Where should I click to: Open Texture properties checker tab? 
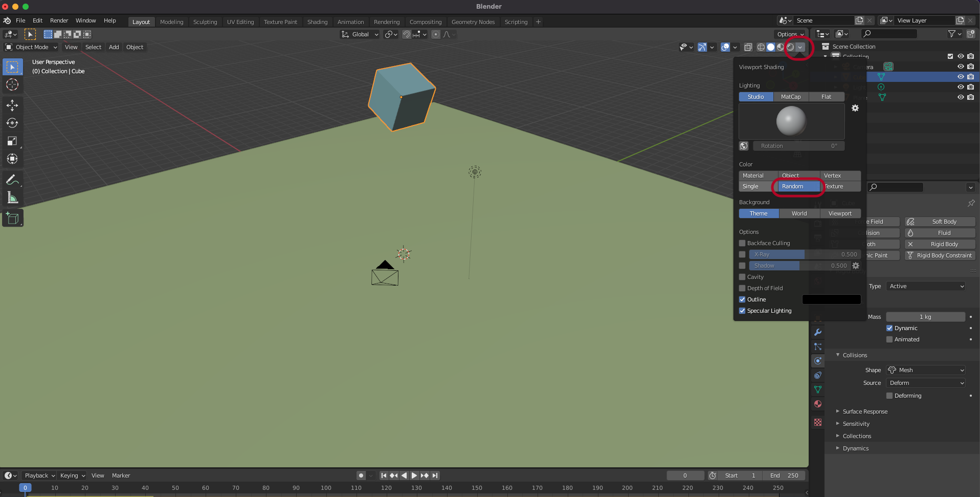(818, 422)
